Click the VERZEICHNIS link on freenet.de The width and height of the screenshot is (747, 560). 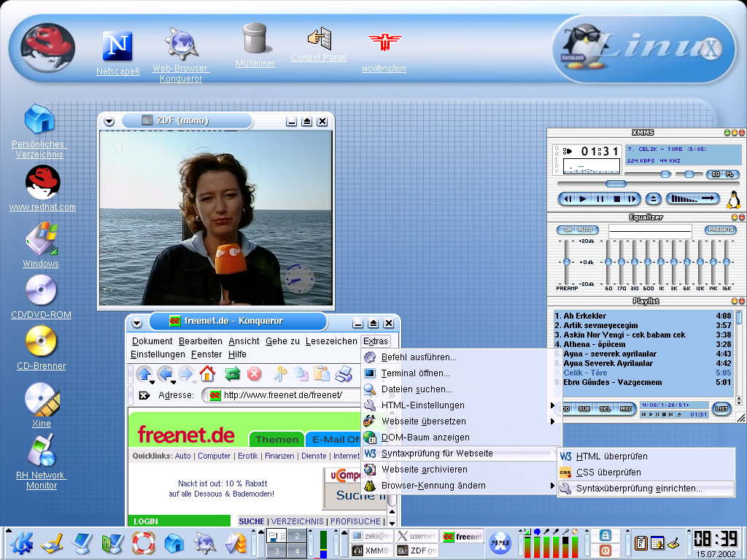tap(297, 521)
